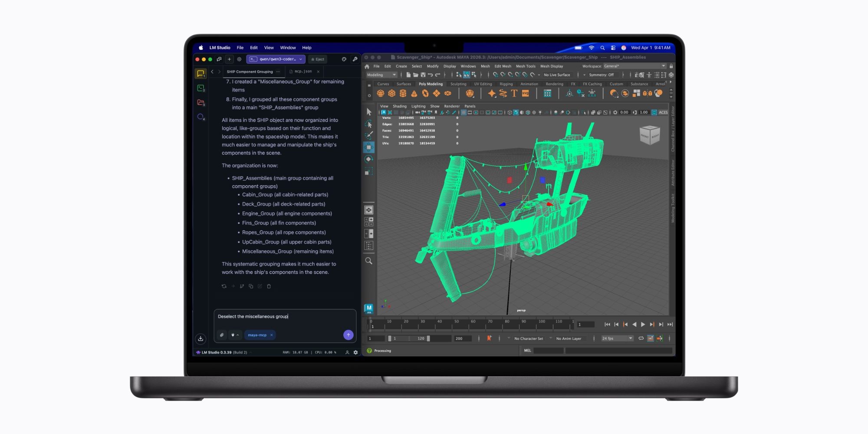Open the wrench settings icon in LM Studio
This screenshot has height=434, width=868.
point(355,59)
